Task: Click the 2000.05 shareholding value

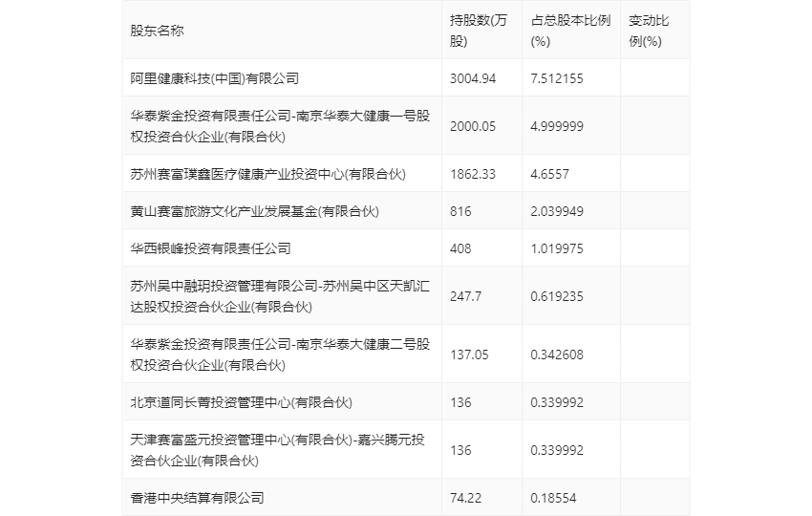Action: (473, 126)
